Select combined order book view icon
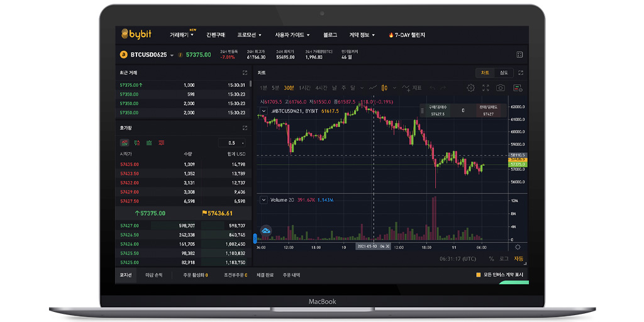The width and height of the screenshot is (644, 322). (x=125, y=143)
